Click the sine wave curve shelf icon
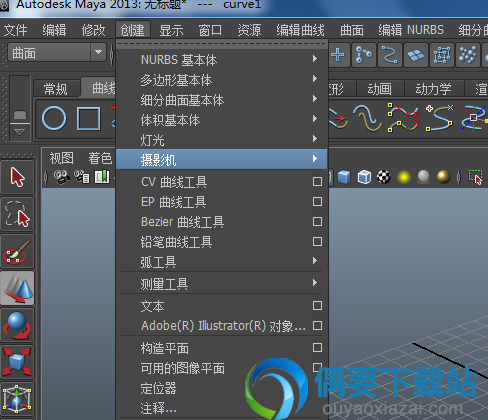 pyautogui.click(x=368, y=118)
